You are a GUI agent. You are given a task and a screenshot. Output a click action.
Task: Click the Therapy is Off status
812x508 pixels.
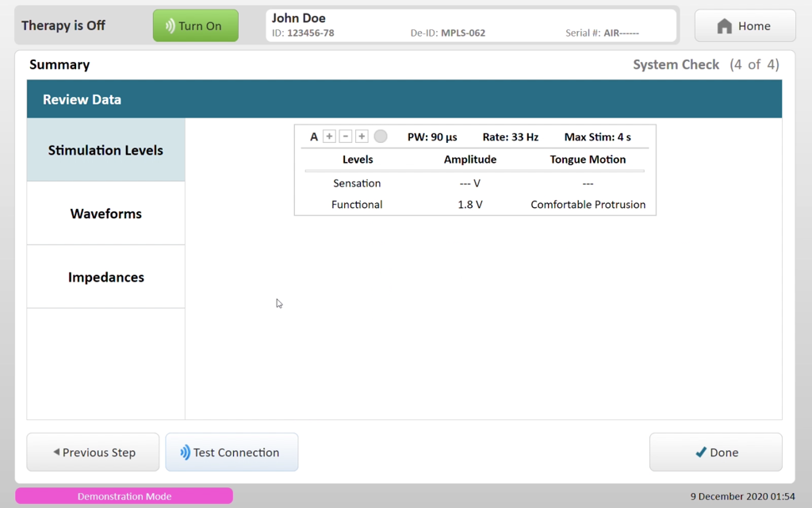(63, 25)
